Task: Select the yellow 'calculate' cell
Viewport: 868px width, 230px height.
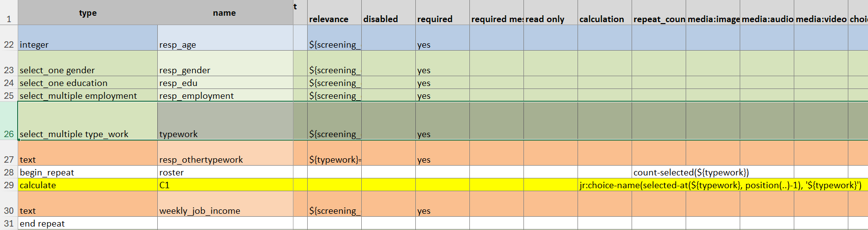Action: [87, 185]
